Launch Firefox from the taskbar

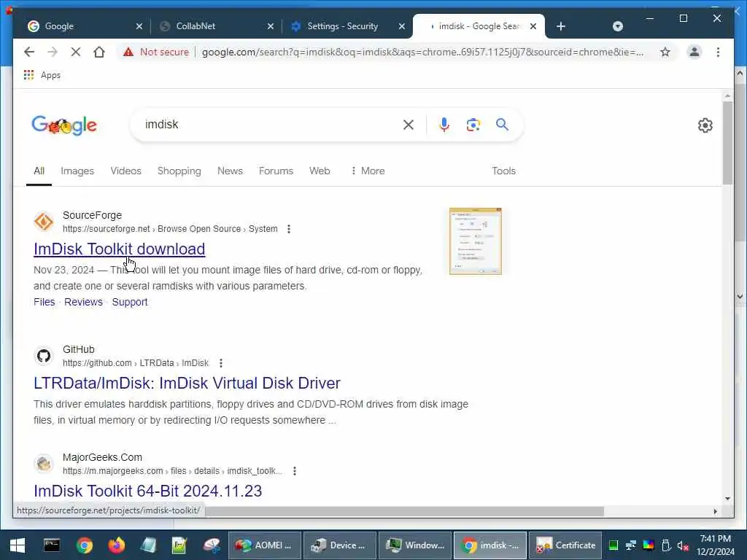pyautogui.click(x=116, y=545)
